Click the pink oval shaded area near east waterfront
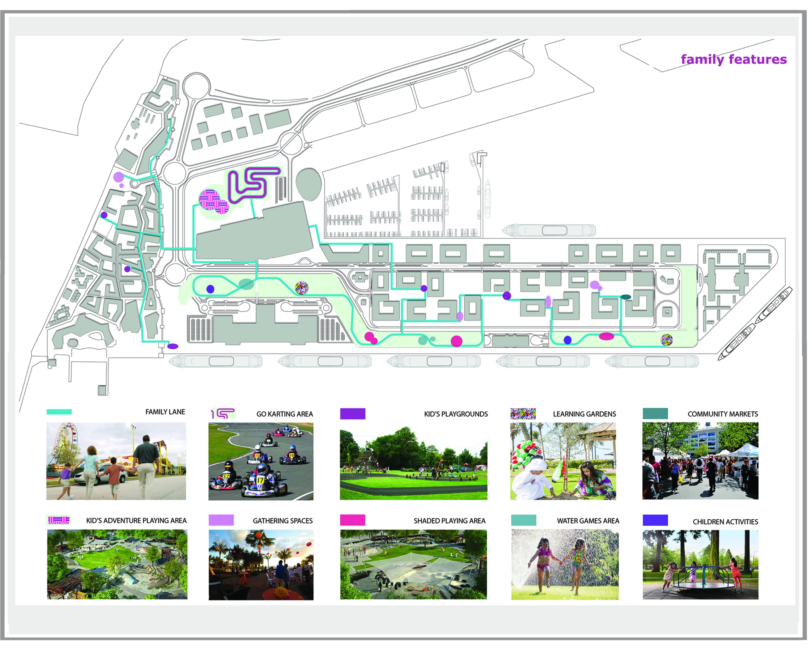The width and height of the screenshot is (812, 652). coord(606,336)
